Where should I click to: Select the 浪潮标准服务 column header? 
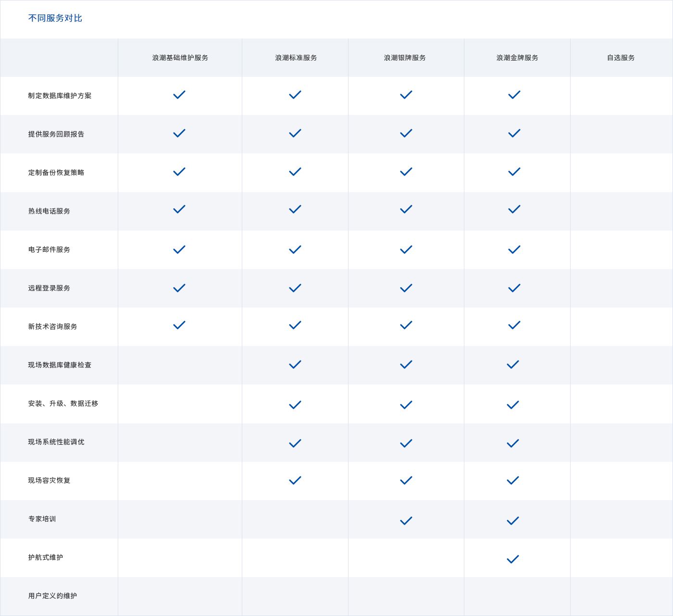pos(296,58)
